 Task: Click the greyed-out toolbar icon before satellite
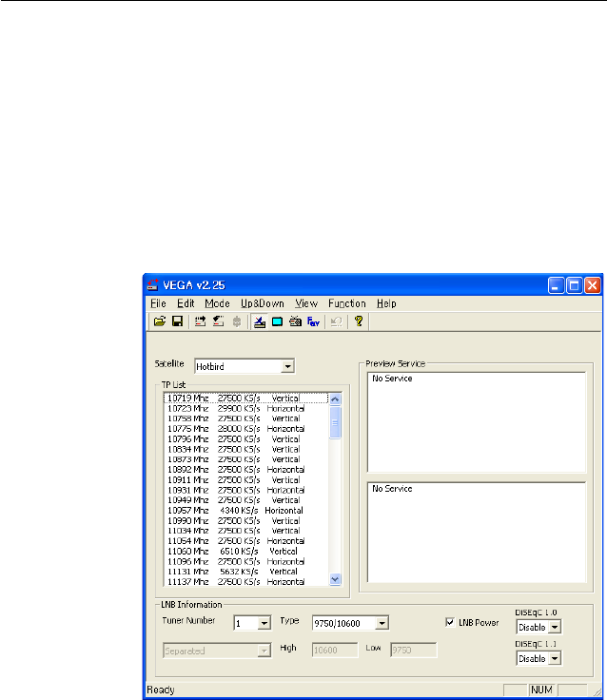237,321
